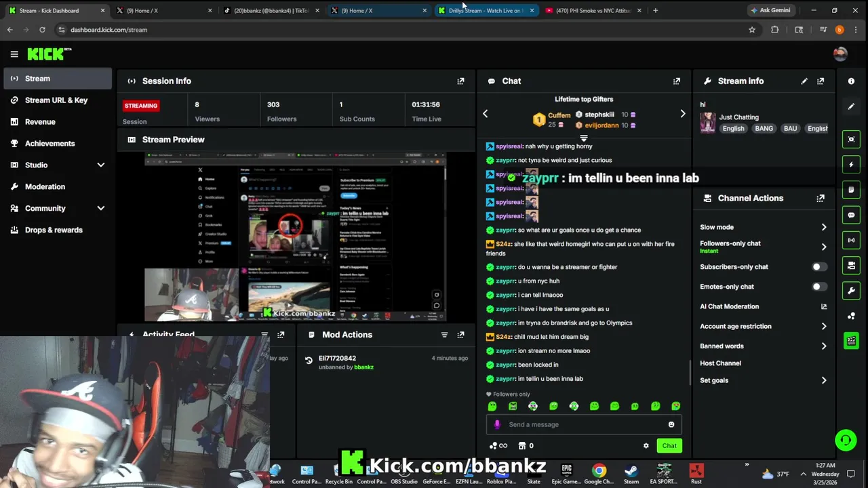Image resolution: width=868 pixels, height=488 pixels.
Task: Click the green Chat send button
Action: tap(669, 445)
